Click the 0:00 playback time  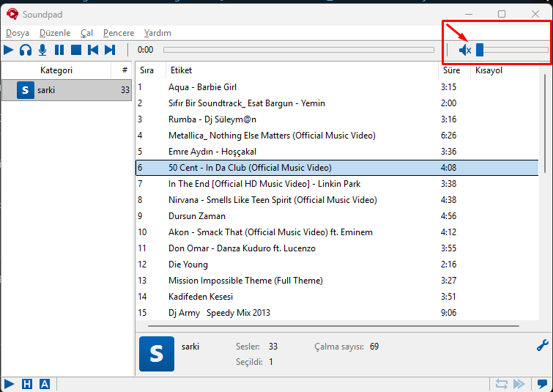[145, 50]
